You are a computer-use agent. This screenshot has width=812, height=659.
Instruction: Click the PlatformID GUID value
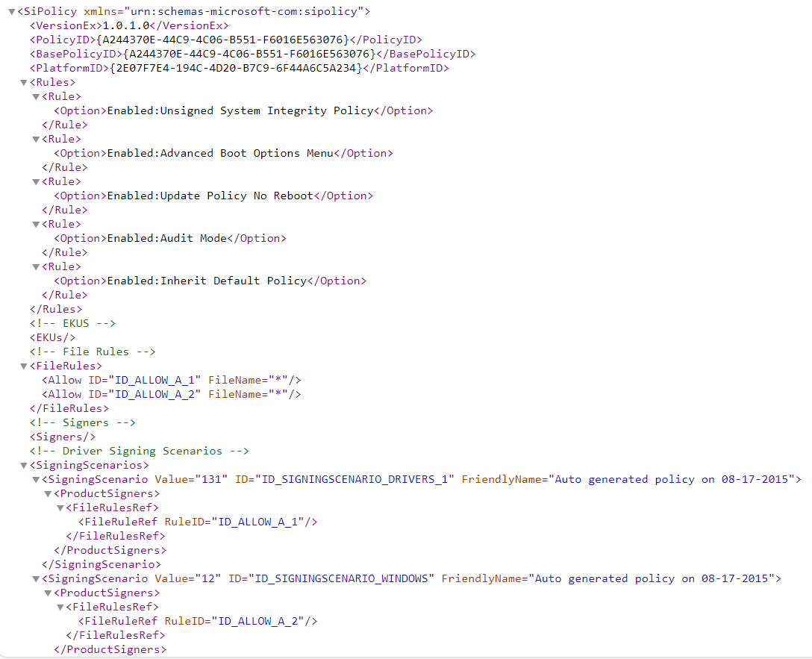[236, 68]
